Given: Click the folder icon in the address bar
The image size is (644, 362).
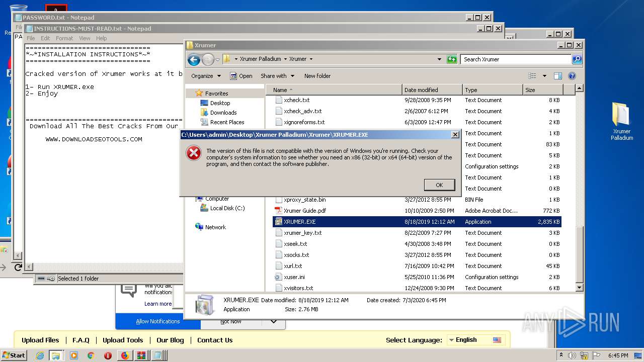Looking at the screenshot, I should (227, 59).
